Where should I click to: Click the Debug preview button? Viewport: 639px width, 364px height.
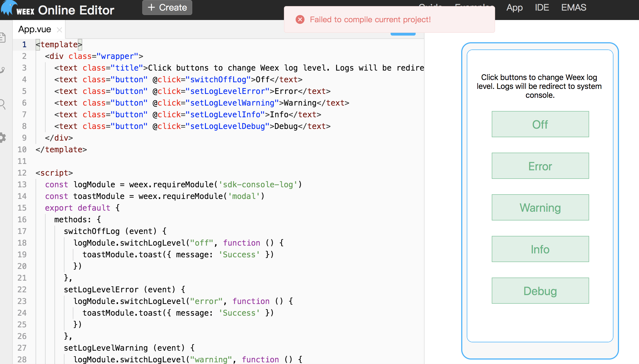(x=540, y=291)
